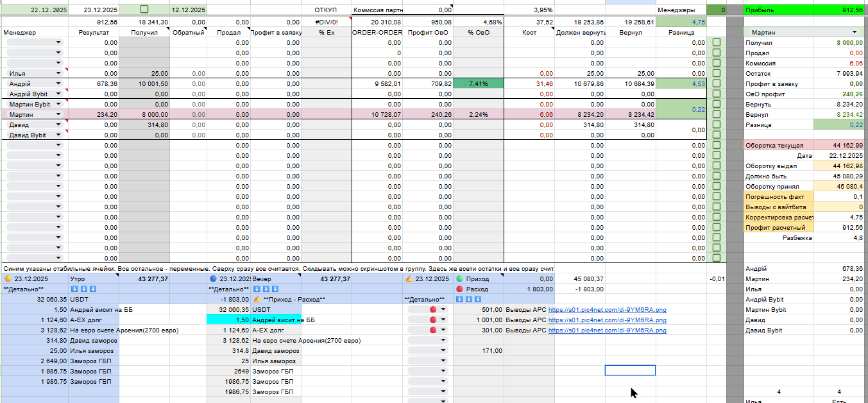Tick the checkbox in the Андрій row

717,83
